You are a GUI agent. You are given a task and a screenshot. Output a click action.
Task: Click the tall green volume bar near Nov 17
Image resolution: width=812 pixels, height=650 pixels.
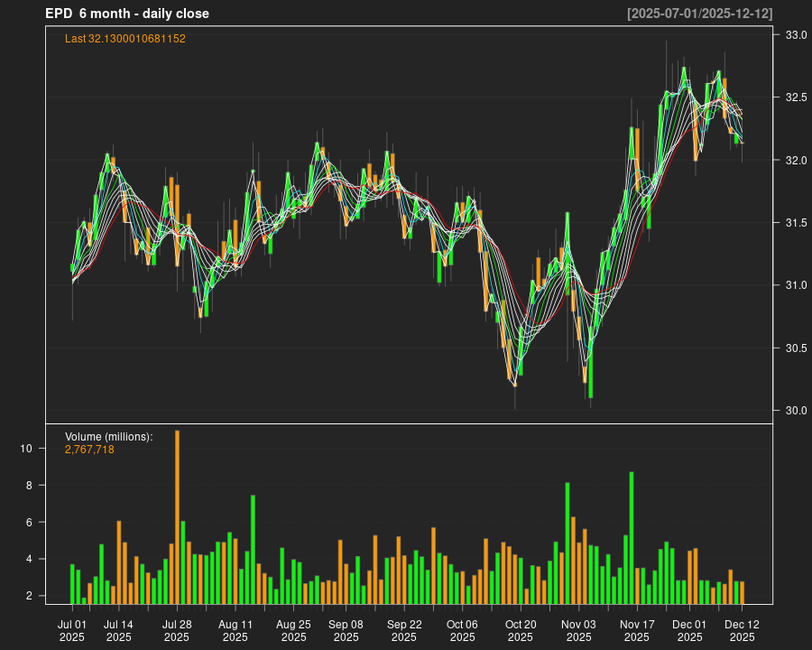tap(632, 537)
